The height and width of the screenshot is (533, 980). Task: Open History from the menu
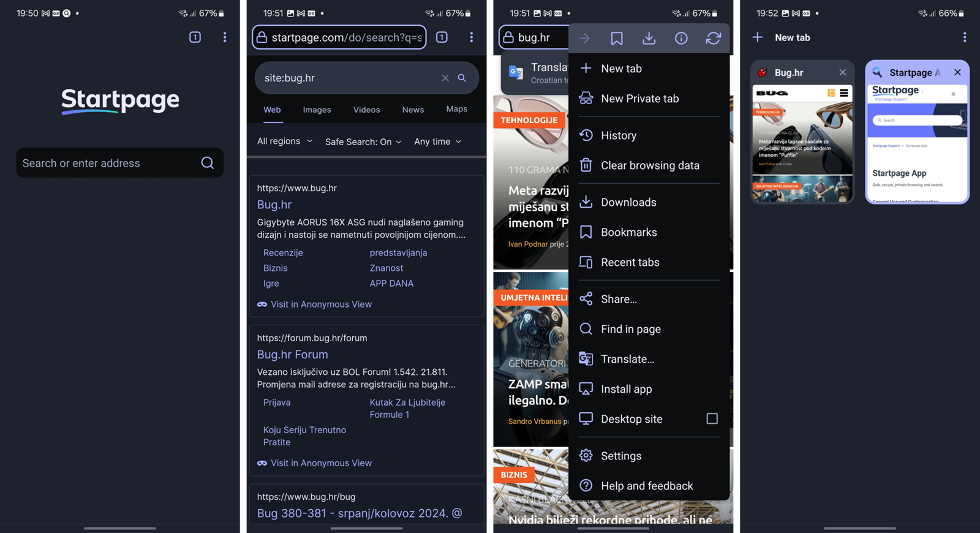point(649,135)
